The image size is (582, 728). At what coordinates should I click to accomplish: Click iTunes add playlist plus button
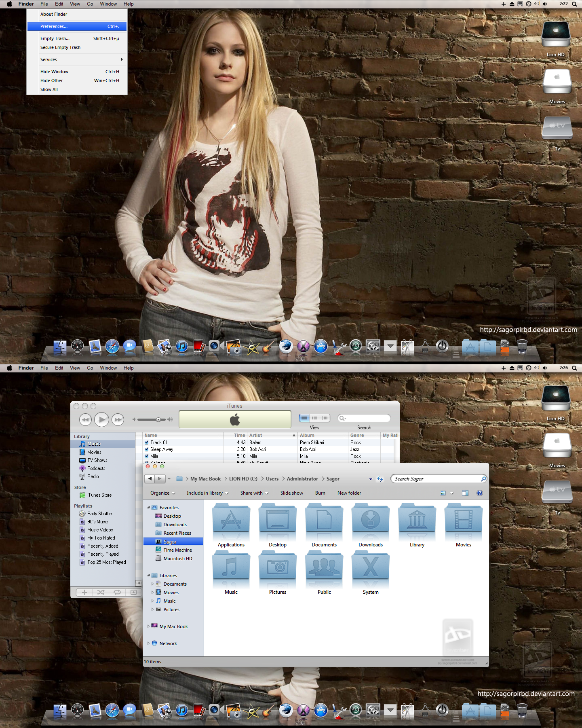(84, 593)
